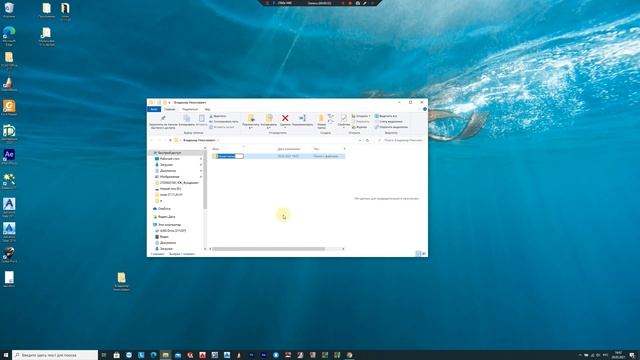This screenshot has height=360, width=640.
Task: Click Invert selection in ribbon
Action: [x=391, y=127]
